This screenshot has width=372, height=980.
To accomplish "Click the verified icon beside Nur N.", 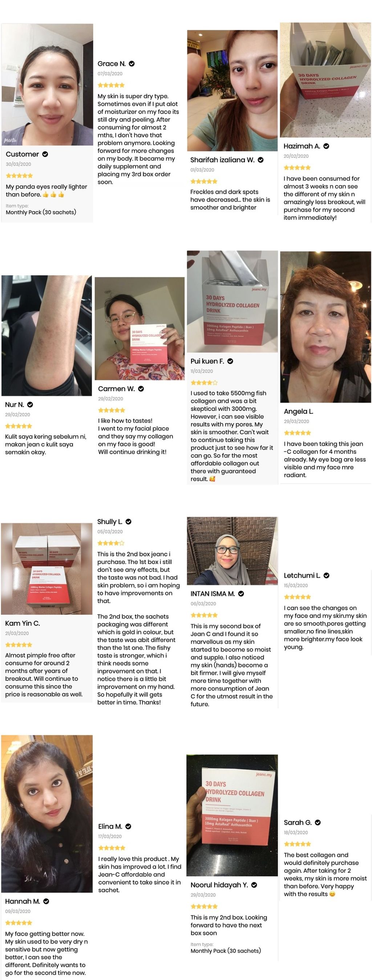I will pyautogui.click(x=30, y=405).
